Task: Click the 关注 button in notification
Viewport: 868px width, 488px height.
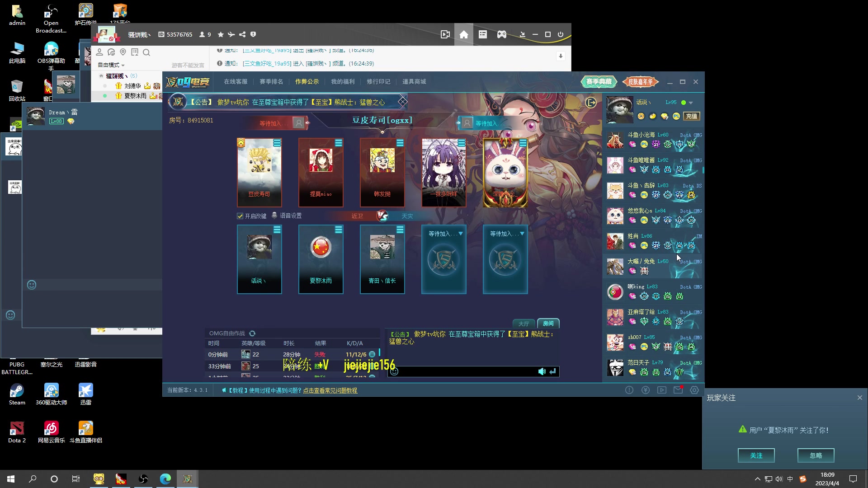Action: [x=756, y=455]
